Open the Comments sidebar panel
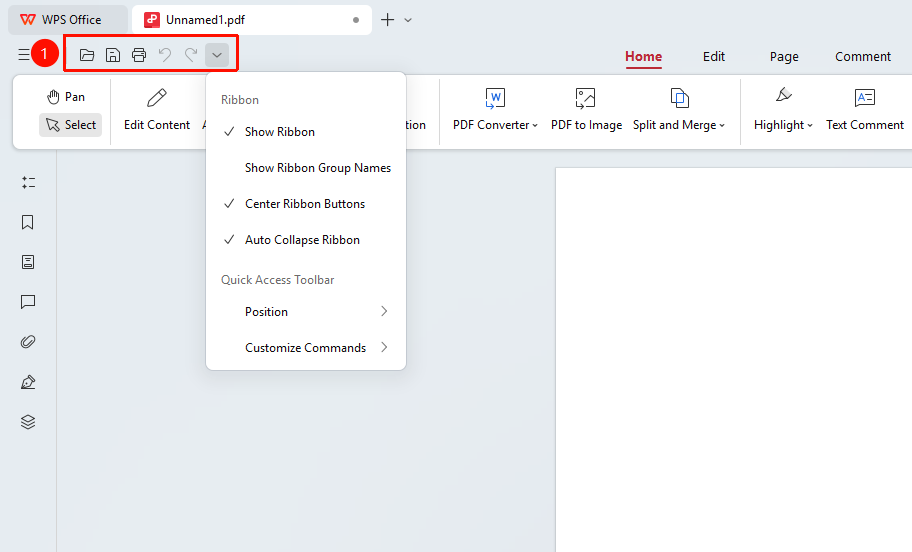912x552 pixels. pos(28,302)
